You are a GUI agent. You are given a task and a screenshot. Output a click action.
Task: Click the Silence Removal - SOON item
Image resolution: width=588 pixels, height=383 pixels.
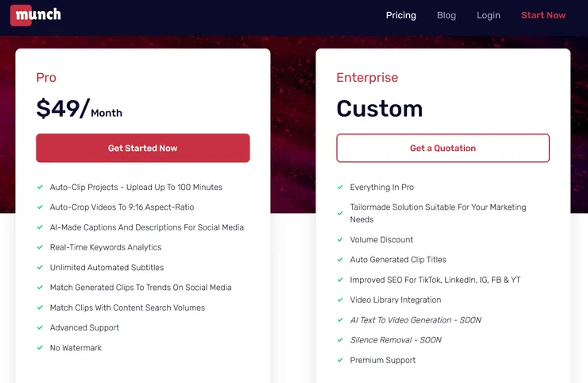[396, 340]
